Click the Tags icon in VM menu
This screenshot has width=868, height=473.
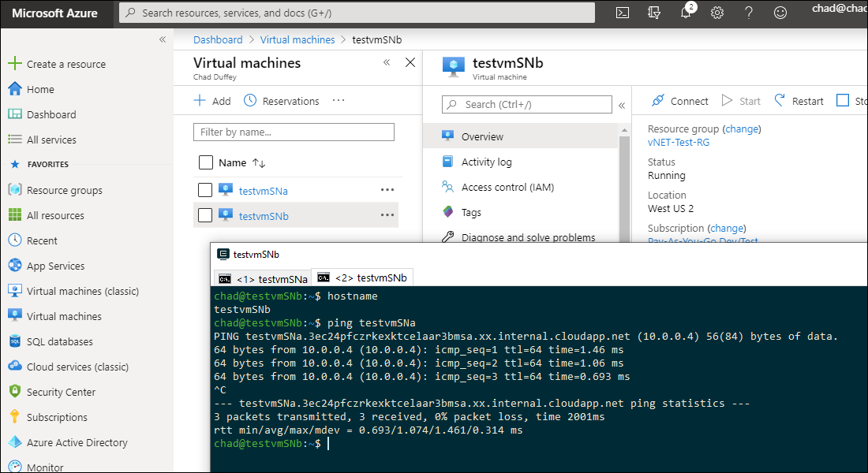448,212
